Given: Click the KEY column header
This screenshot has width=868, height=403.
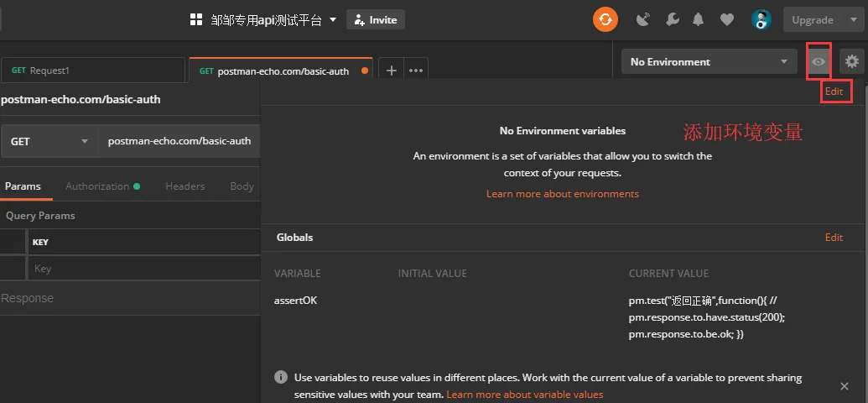Looking at the screenshot, I should coord(40,243).
